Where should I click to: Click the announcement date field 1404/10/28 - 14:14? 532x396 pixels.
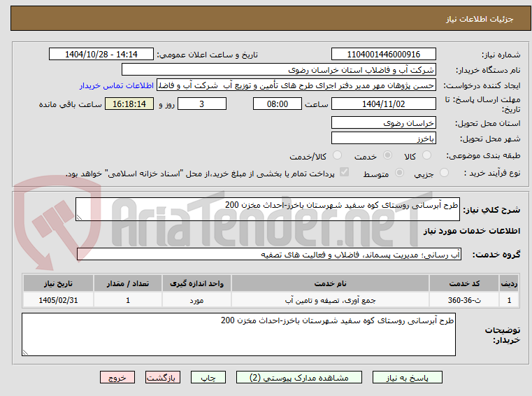pos(101,55)
